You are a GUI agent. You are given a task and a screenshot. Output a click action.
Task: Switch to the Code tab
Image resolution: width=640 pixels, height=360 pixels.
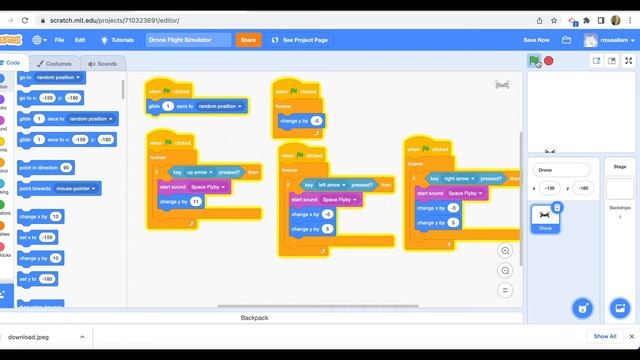tap(12, 63)
